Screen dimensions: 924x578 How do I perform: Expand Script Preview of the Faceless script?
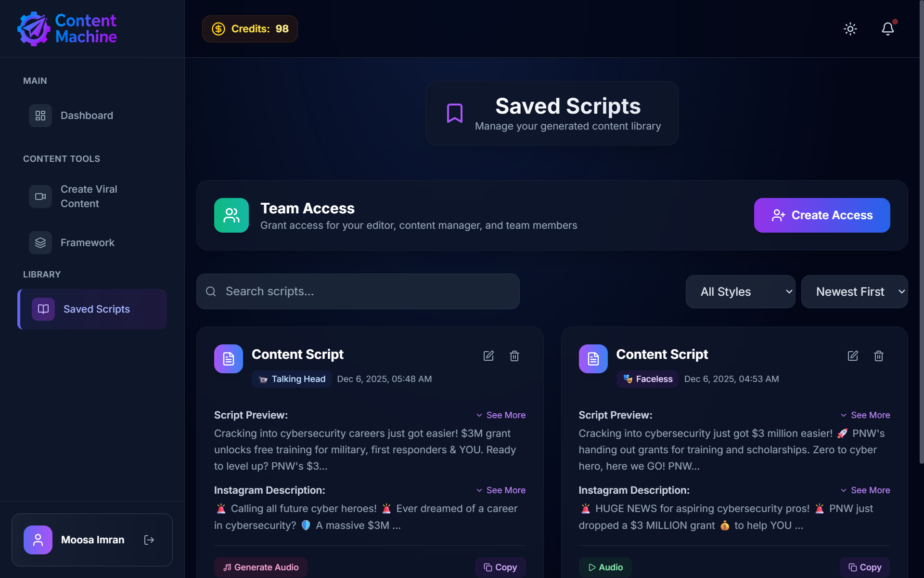[x=865, y=415]
